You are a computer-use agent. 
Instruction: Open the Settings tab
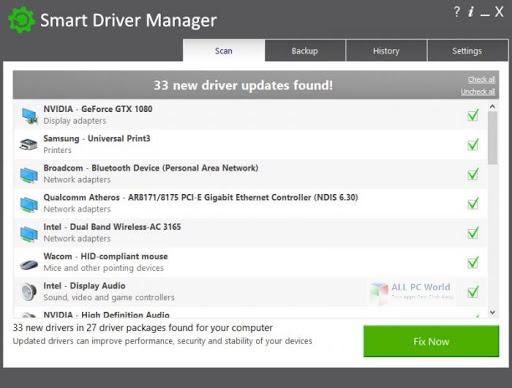tap(467, 51)
